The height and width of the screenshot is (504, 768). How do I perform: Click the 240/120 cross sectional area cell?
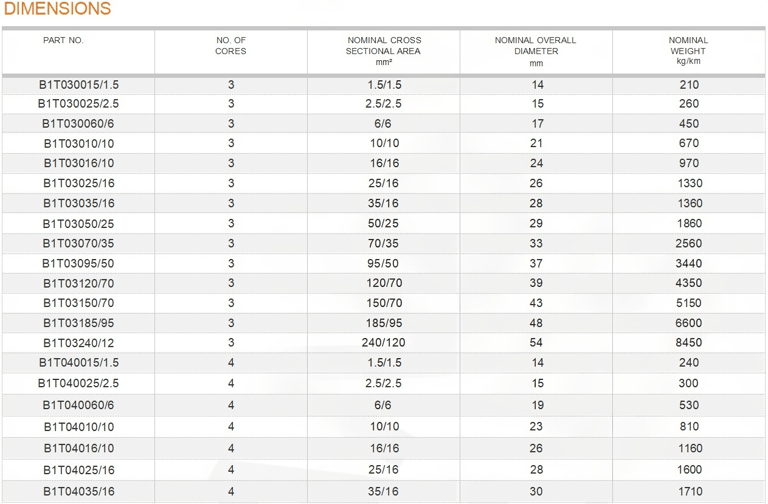click(384, 342)
